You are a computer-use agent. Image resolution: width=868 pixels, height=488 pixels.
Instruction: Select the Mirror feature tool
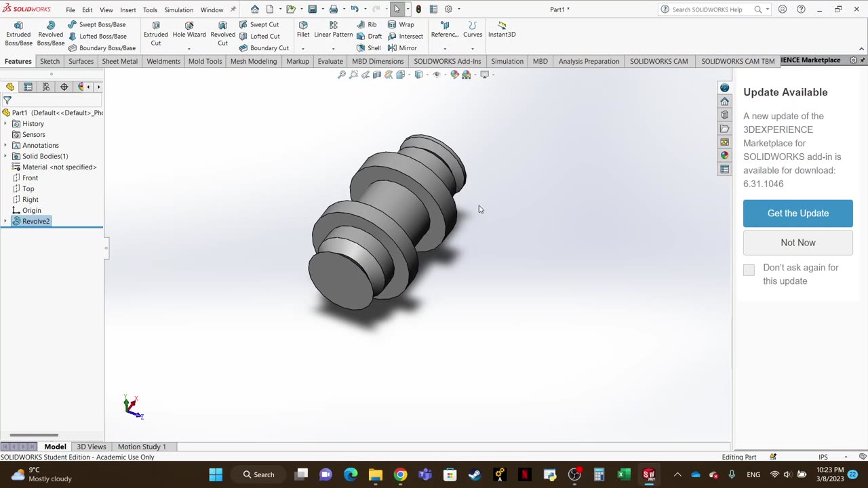402,48
